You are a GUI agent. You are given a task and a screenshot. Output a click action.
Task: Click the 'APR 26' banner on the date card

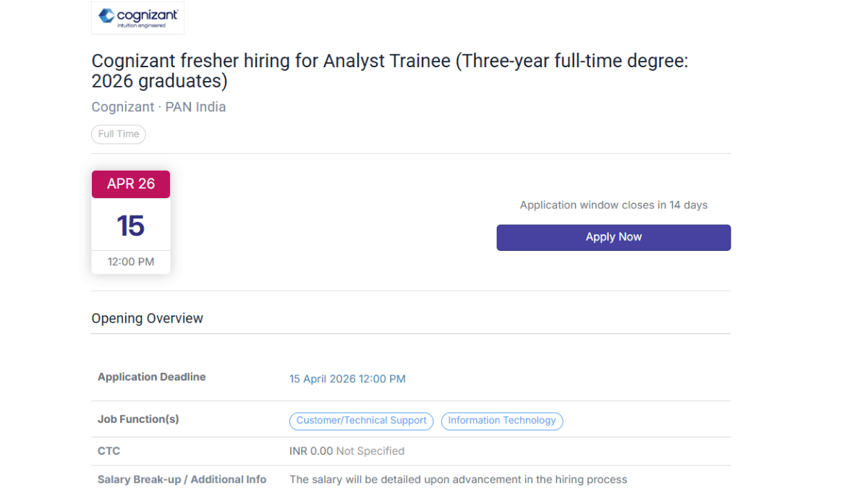(130, 184)
